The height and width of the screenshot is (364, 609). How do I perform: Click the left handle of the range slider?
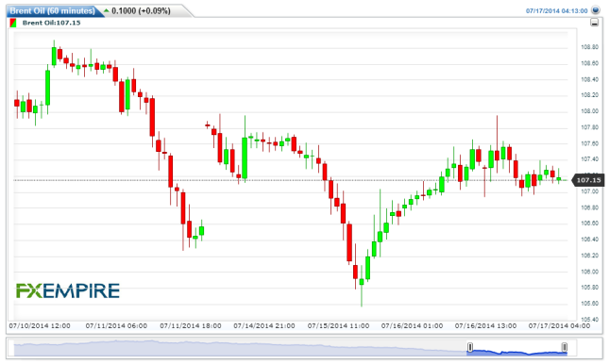coord(470,346)
